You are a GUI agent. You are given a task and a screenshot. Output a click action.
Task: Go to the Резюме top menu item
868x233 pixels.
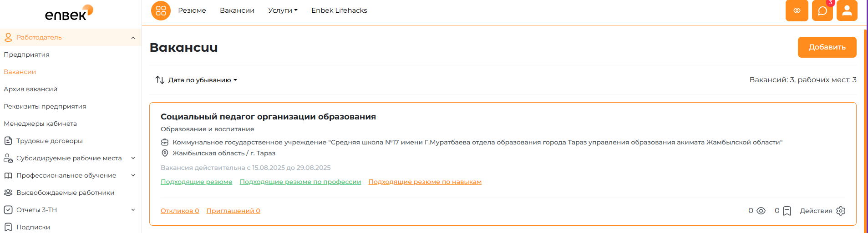pos(192,10)
